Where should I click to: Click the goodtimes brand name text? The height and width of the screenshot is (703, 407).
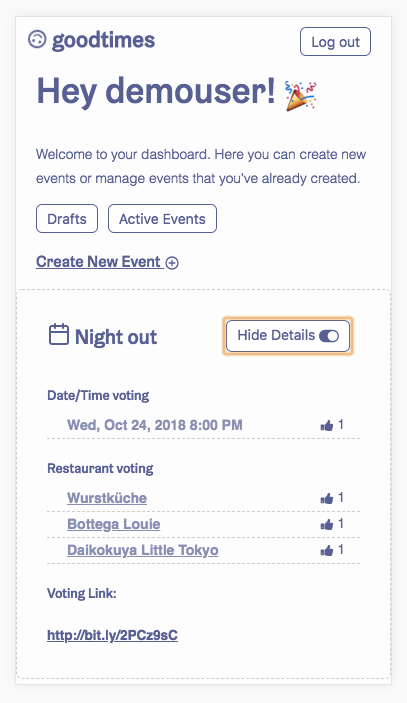[104, 41]
